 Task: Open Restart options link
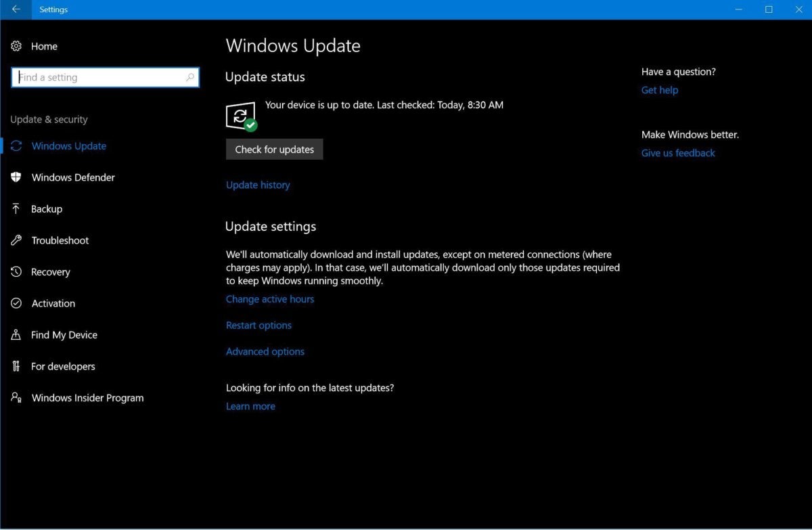click(x=258, y=326)
